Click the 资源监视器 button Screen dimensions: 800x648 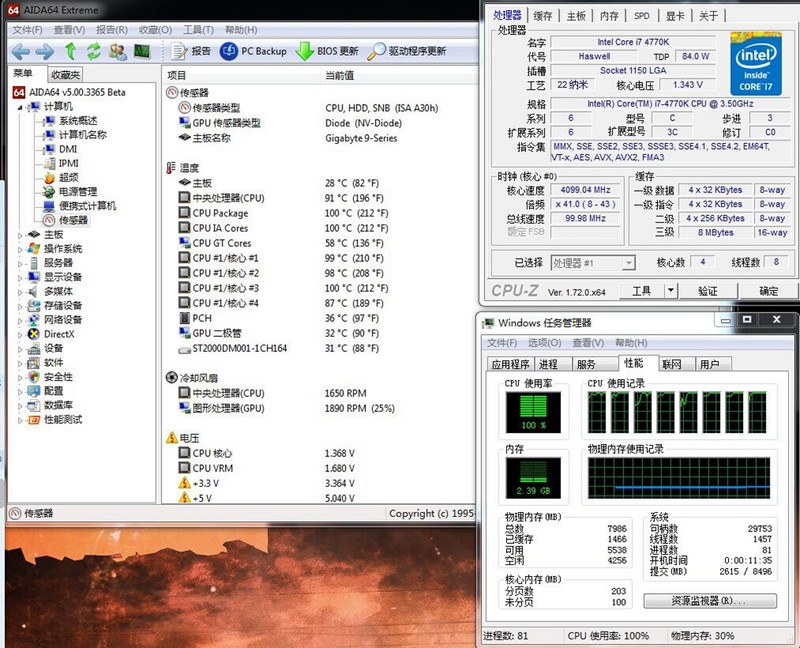click(709, 601)
